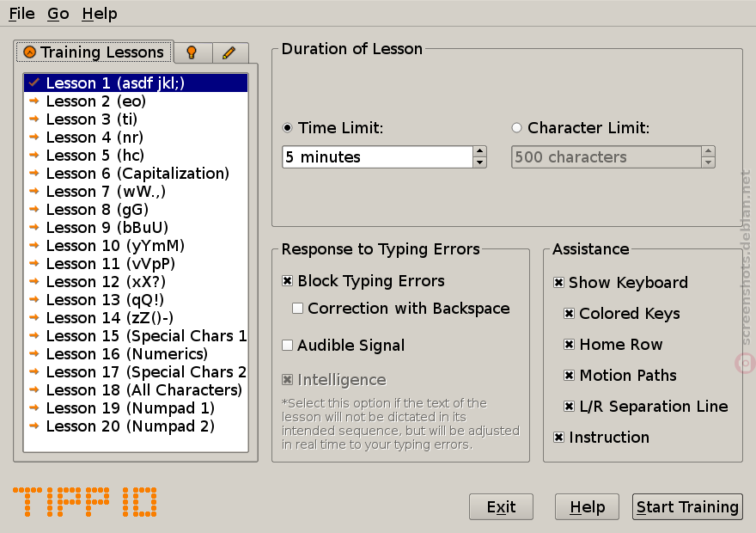
Task: Click the arrow icon beside Lesson 6
Action: pos(34,173)
